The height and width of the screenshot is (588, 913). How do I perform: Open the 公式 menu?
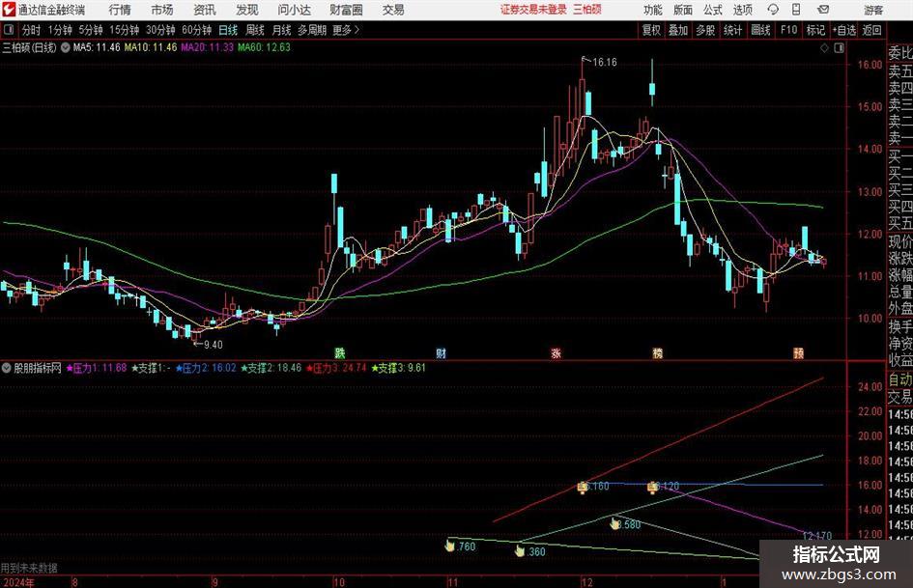tap(713, 10)
